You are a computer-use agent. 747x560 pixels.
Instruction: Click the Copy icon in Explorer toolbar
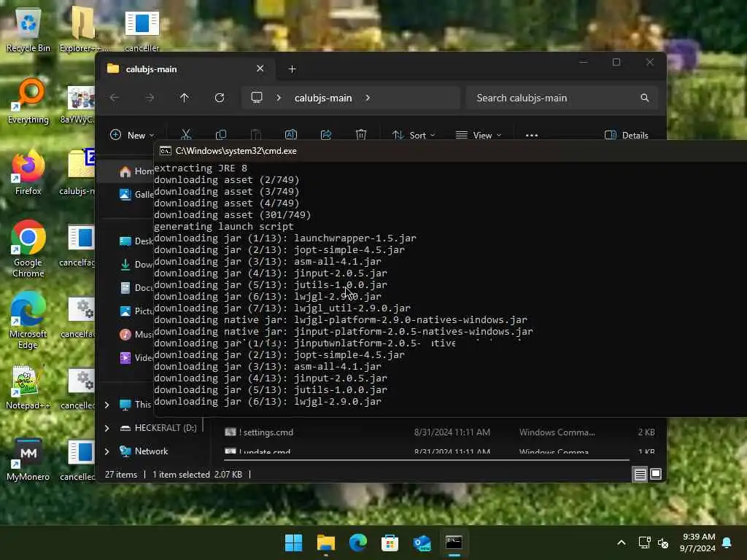point(221,135)
